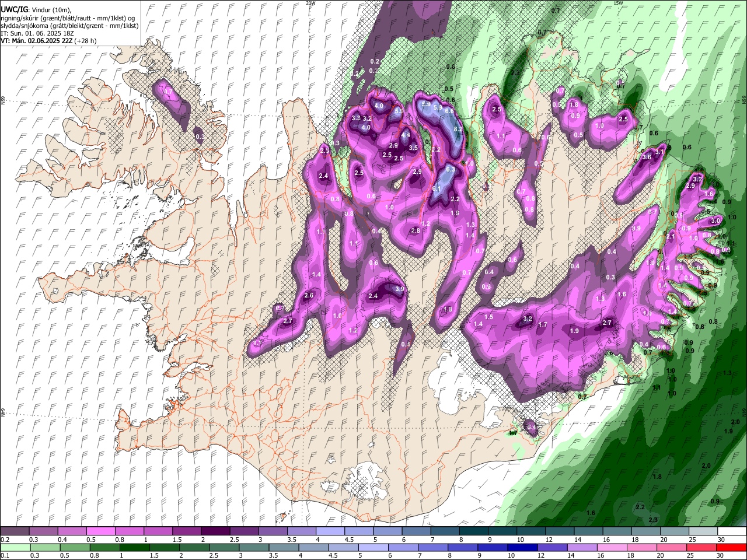Click the bright red swatch ending the lower legend row
The width and height of the screenshot is (747, 560).
tap(731, 547)
